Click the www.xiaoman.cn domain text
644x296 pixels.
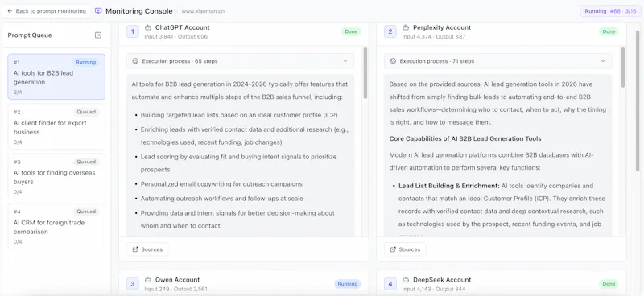click(203, 11)
